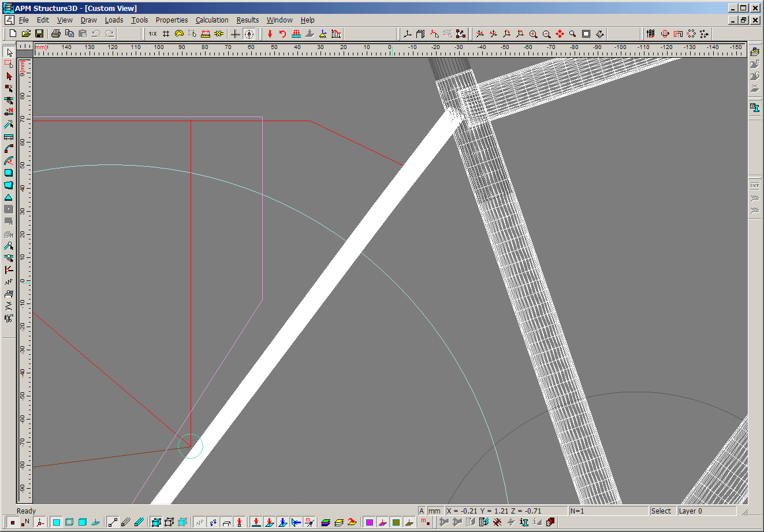Open the color palette icon
The image size is (764, 532).
point(179,34)
